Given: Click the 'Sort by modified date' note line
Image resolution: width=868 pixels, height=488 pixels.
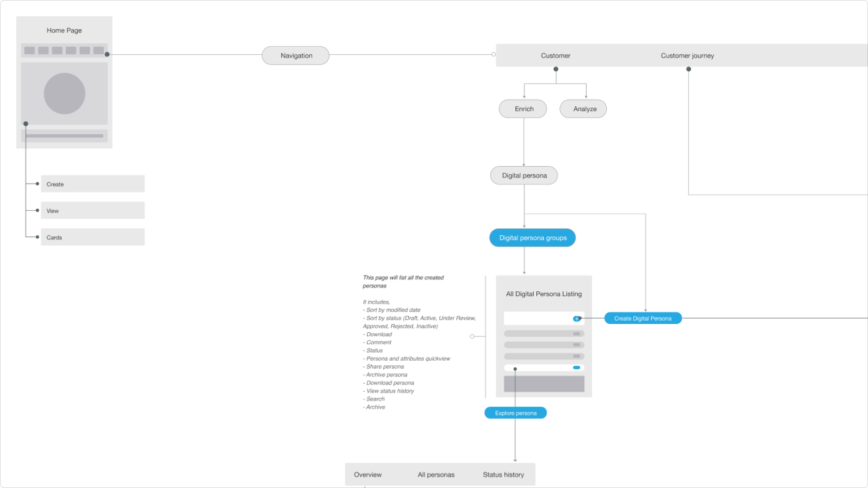Looking at the screenshot, I should [392, 310].
